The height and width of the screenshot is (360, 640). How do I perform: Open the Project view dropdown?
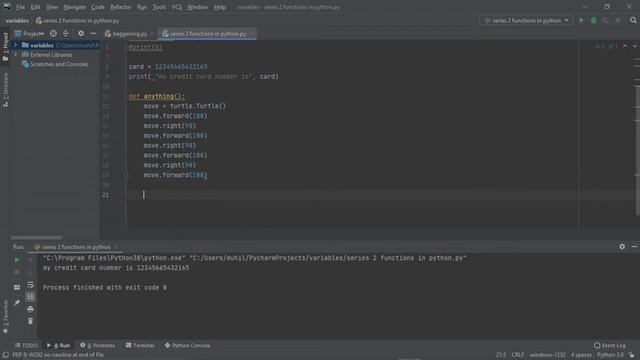click(29, 33)
